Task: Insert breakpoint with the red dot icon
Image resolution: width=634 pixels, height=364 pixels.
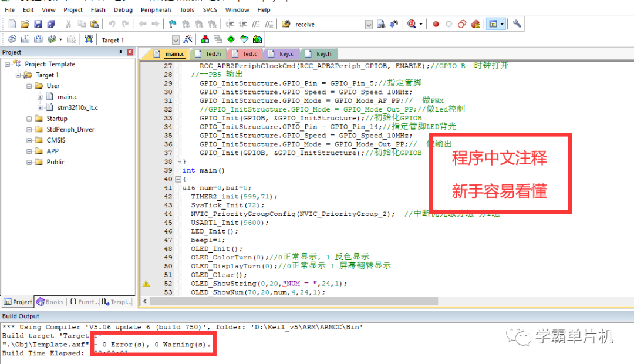Action: click(x=436, y=24)
